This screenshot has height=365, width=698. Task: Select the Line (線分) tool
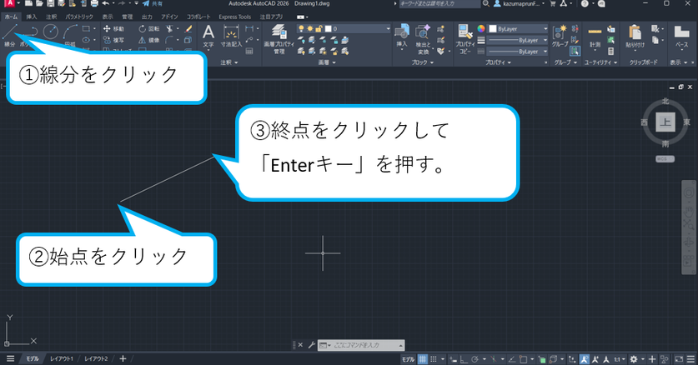tap(10, 34)
